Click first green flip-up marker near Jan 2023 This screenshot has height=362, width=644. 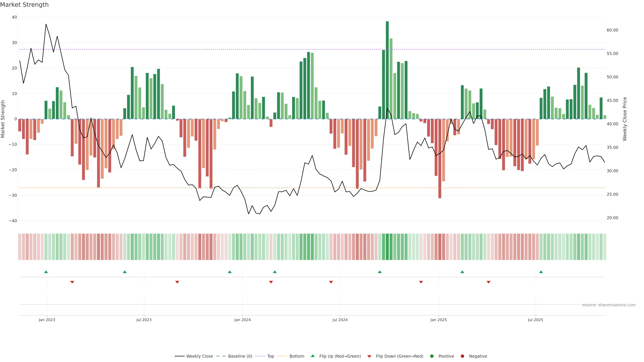tap(46, 272)
